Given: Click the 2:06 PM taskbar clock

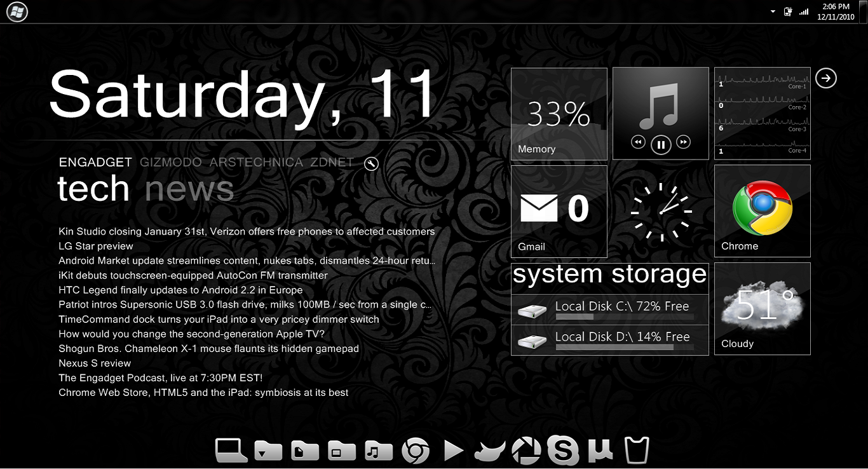Looking at the screenshot, I should pyautogui.click(x=836, y=11).
